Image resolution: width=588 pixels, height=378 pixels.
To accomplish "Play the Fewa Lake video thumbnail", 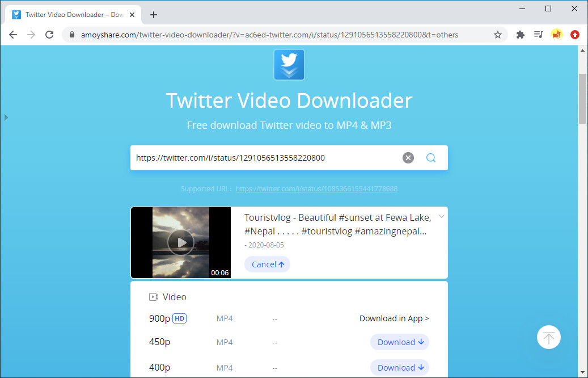I will point(181,242).
